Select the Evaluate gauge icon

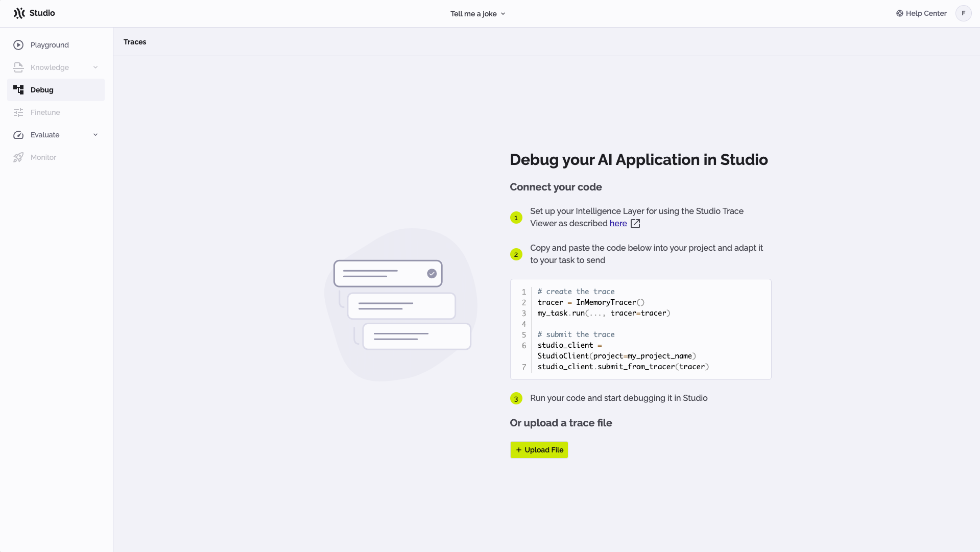tap(18, 135)
